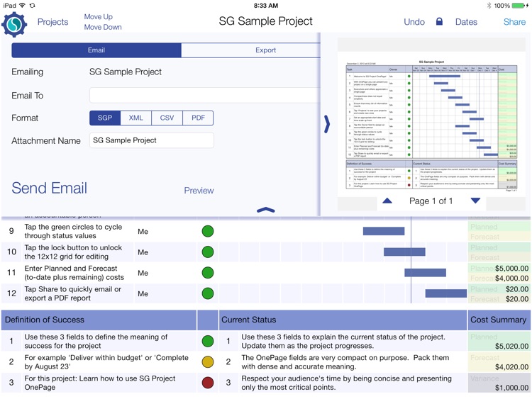Tap the Wi-Fi icon in the status bar

(x=23, y=6)
